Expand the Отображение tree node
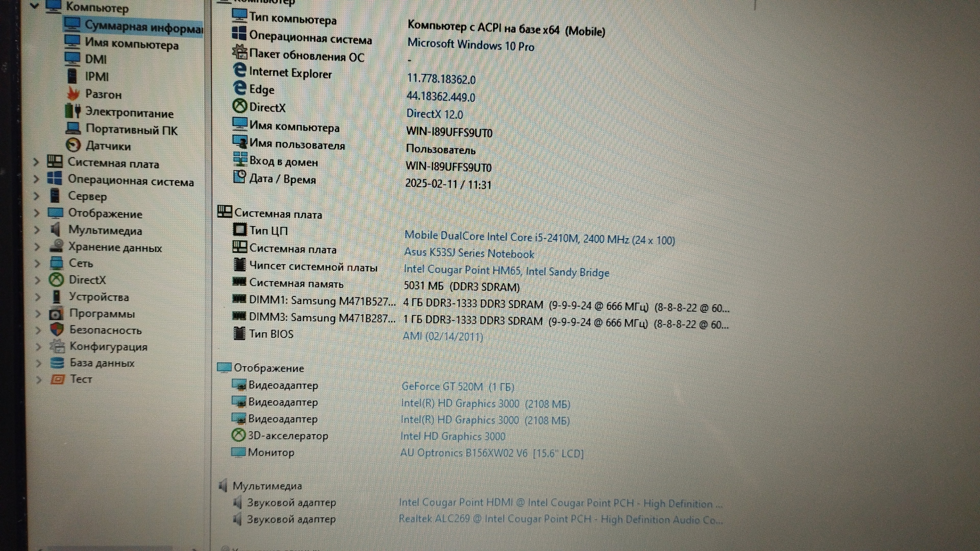This screenshot has width=980, height=551. [x=37, y=213]
